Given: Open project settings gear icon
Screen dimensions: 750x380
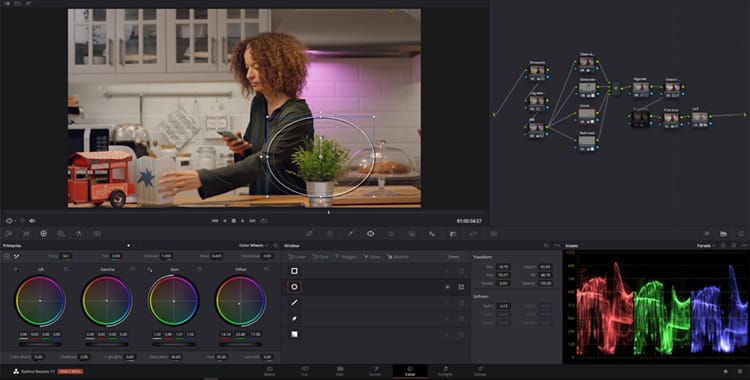Looking at the screenshot, I should coord(741,371).
